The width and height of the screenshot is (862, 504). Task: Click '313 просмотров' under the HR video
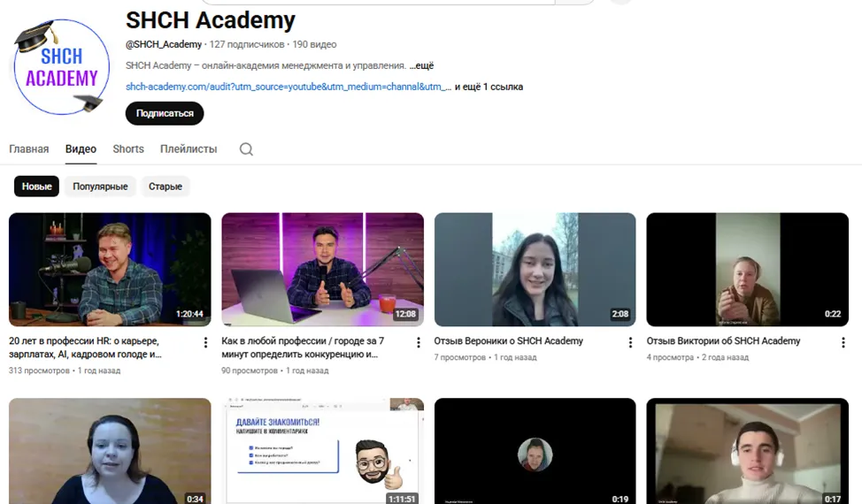pos(39,370)
